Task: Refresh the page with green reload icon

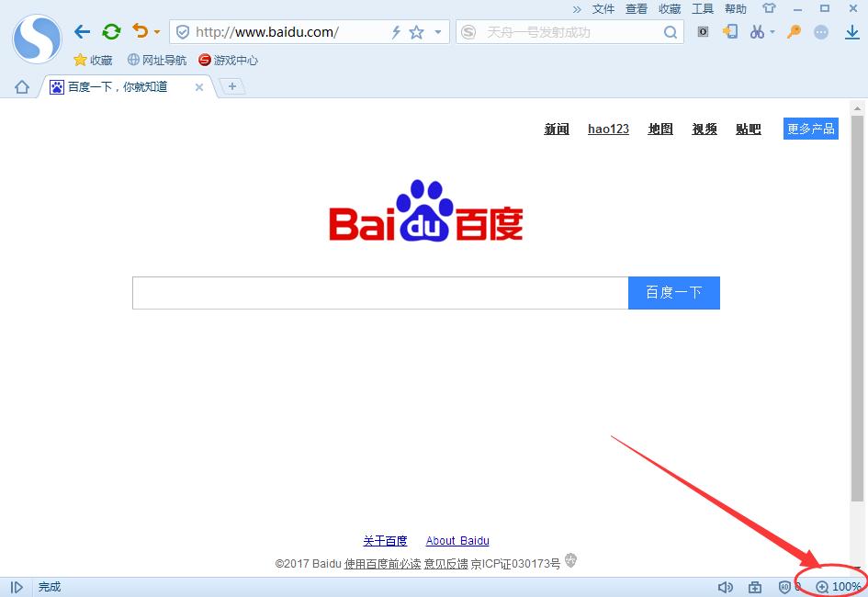Action: point(111,32)
